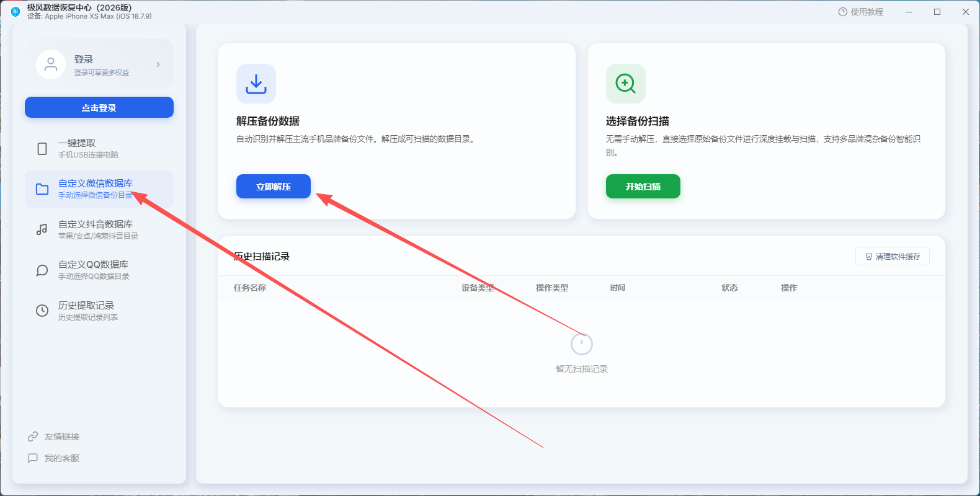
Task: Click the 状态 column header
Action: pyautogui.click(x=729, y=288)
